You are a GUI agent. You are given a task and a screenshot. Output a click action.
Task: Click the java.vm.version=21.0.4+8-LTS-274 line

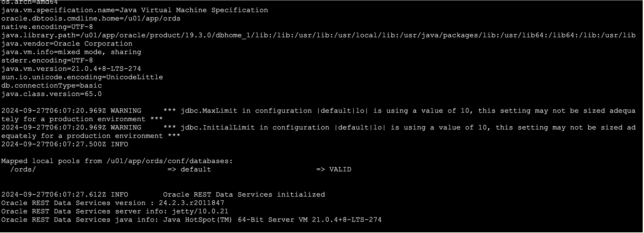71,69
